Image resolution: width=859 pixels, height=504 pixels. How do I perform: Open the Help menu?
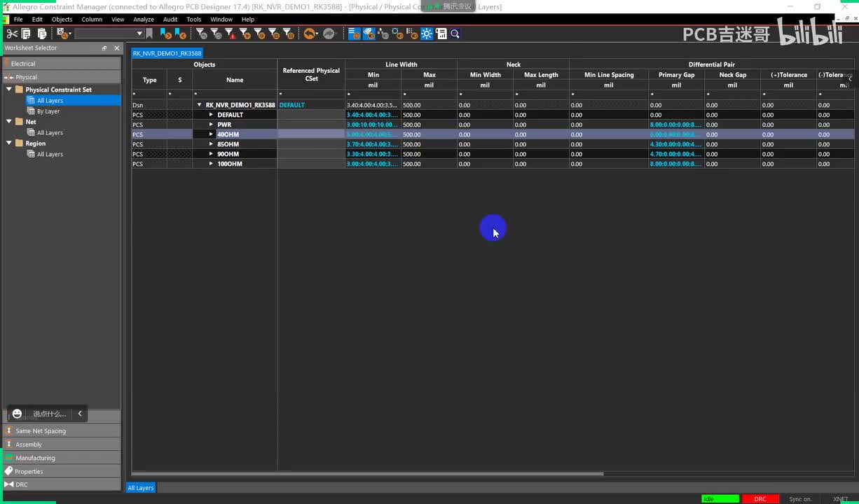coord(248,20)
